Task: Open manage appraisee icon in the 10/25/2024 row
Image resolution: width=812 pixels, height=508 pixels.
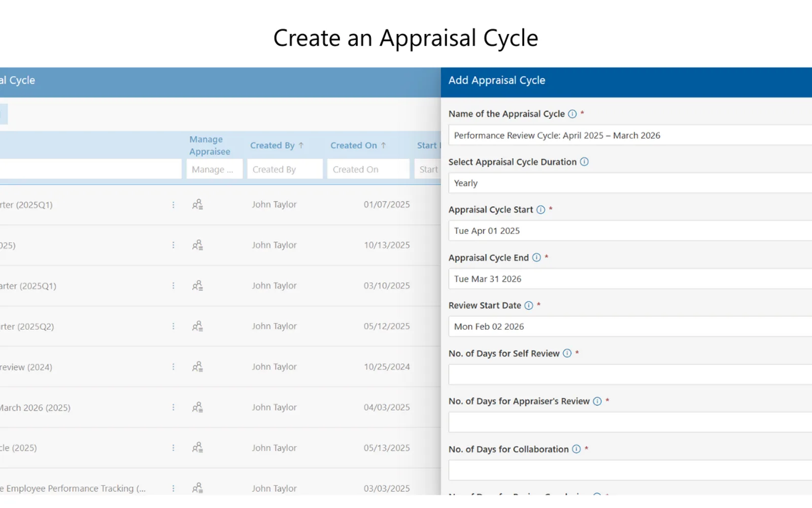Action: point(197,367)
